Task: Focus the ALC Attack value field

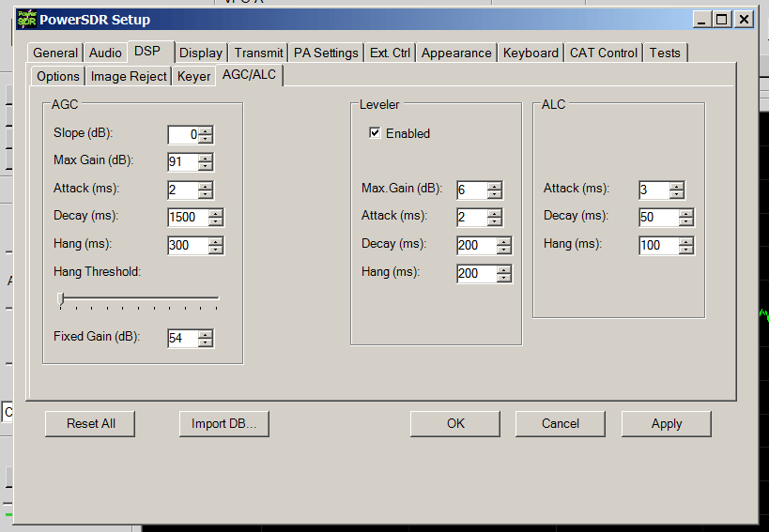Action: (653, 190)
